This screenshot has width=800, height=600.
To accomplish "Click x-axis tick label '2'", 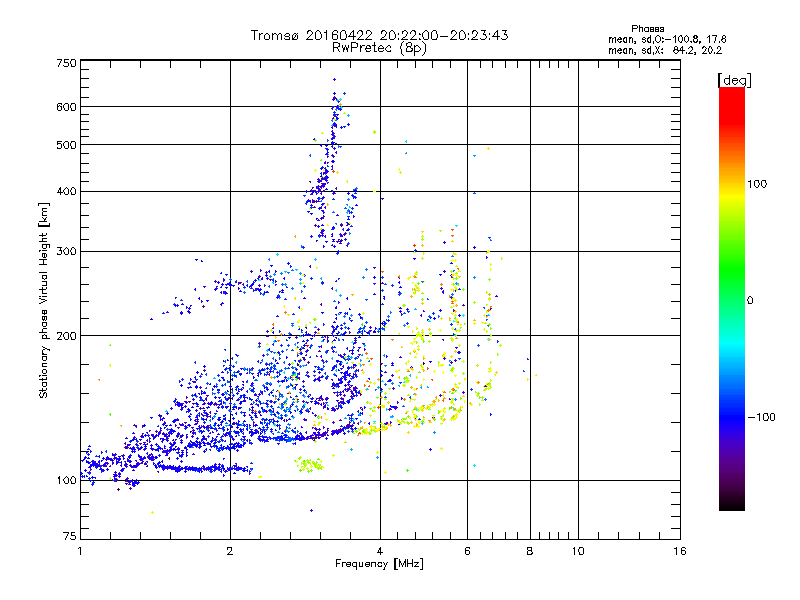I will tap(230, 551).
